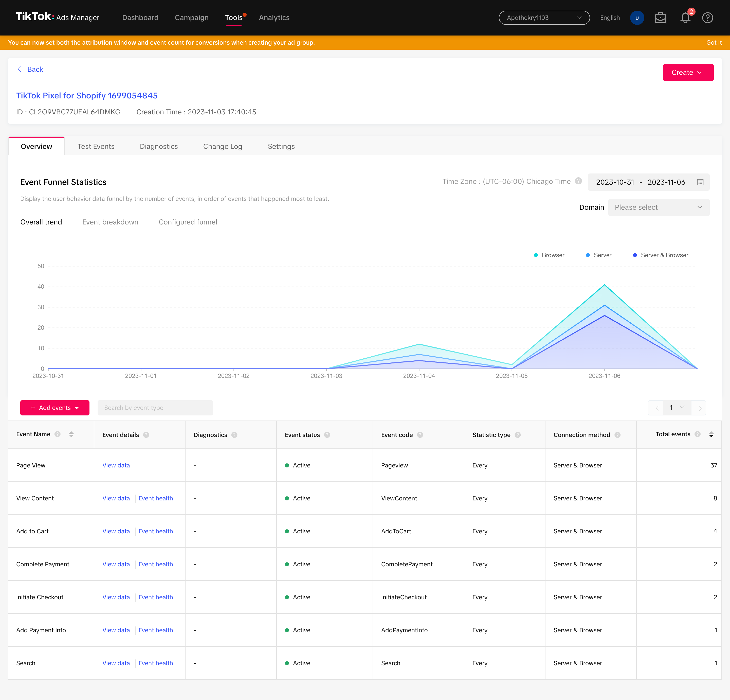This screenshot has width=730, height=700.
Task: Expand the Add events dropdown
Action: coord(55,408)
